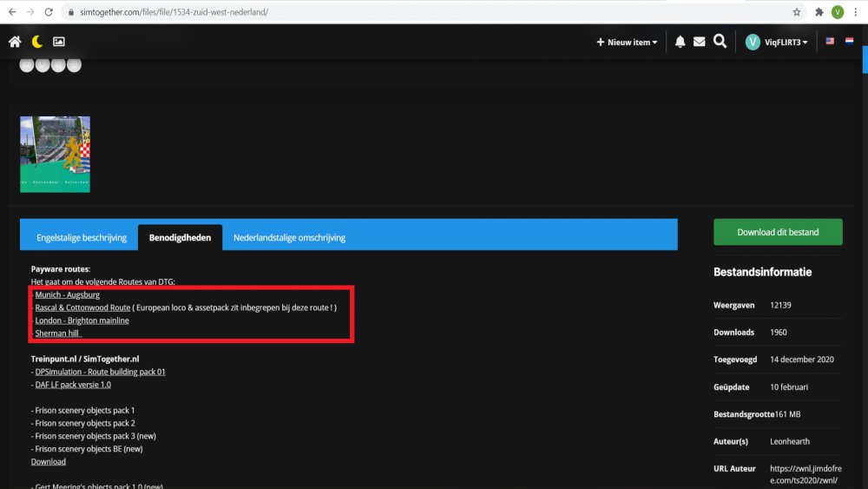The height and width of the screenshot is (489, 868).
Task: Open the messages envelope icon
Action: tap(699, 42)
